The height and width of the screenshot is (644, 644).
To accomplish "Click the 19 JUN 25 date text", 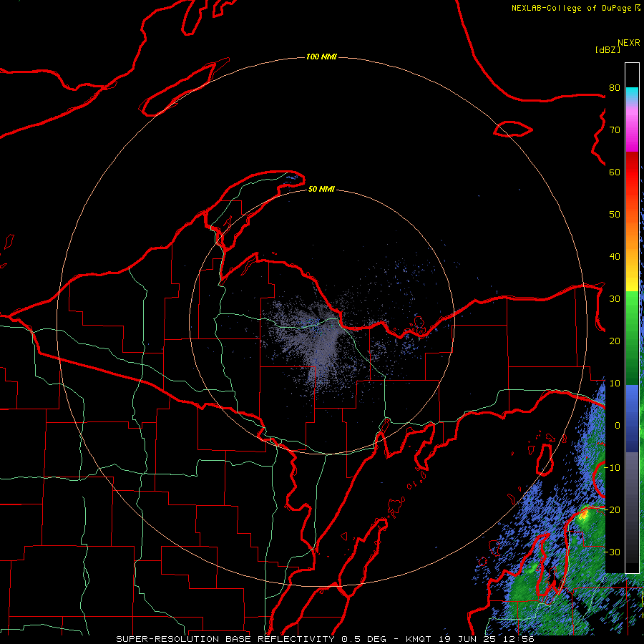I will pos(466,639).
